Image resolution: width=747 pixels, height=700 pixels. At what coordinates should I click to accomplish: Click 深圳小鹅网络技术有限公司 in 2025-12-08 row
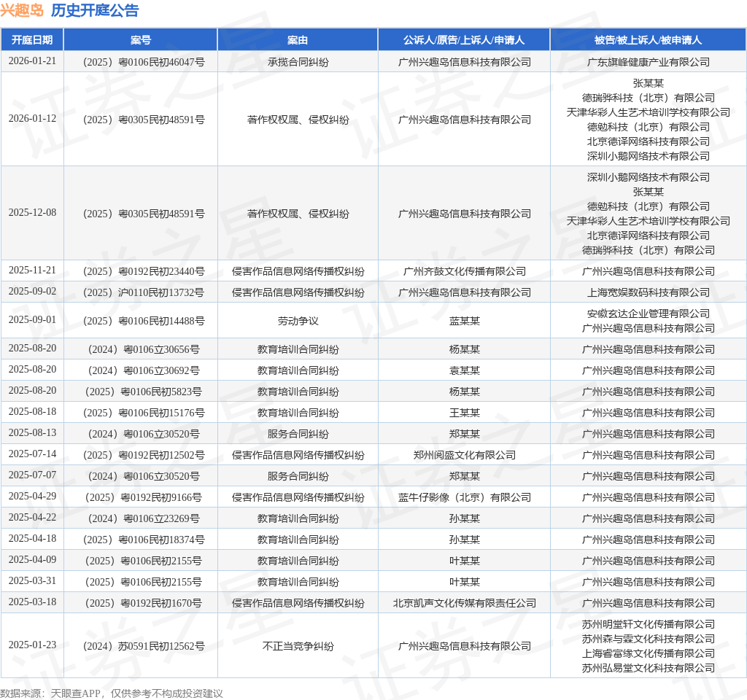point(649,177)
